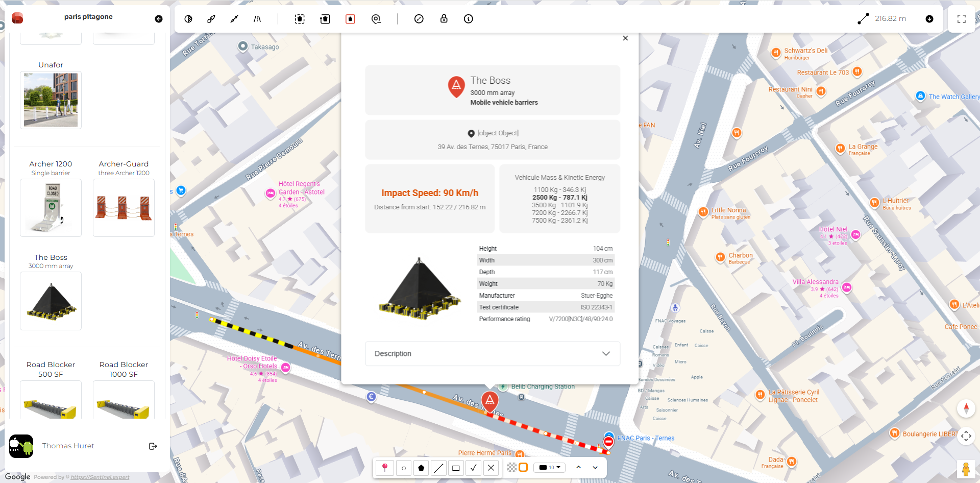Close the Boss details popup
Screen dimensions: 980x483
click(625, 38)
